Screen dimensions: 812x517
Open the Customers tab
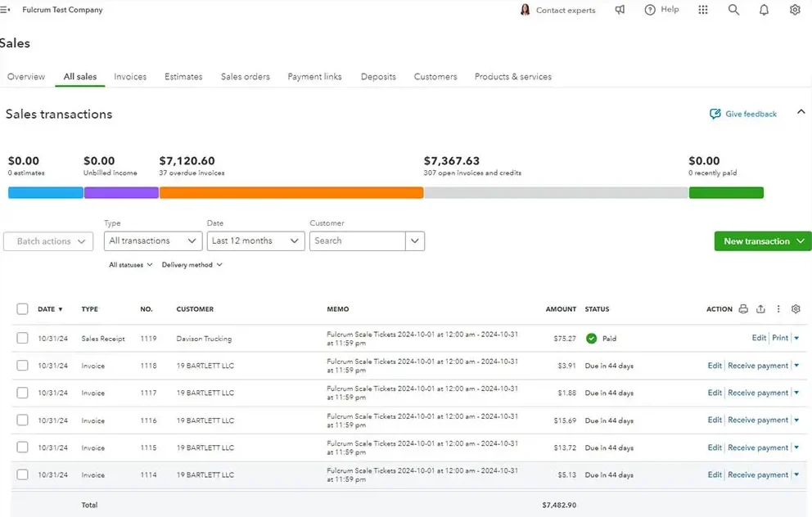tap(435, 76)
